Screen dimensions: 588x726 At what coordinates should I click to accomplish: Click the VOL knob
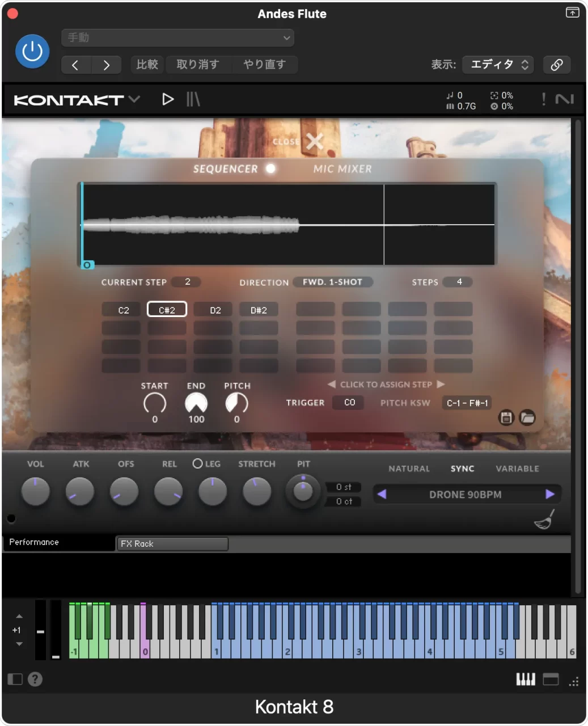coord(35,491)
